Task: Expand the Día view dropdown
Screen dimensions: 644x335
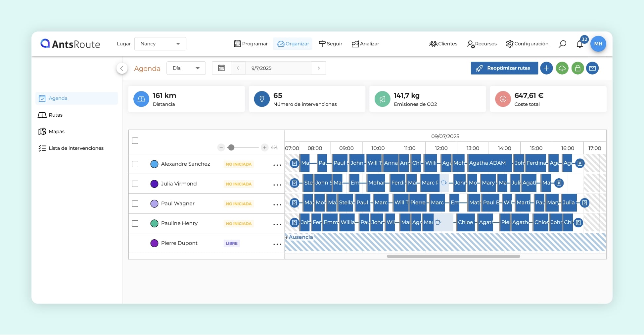Action: [x=186, y=68]
